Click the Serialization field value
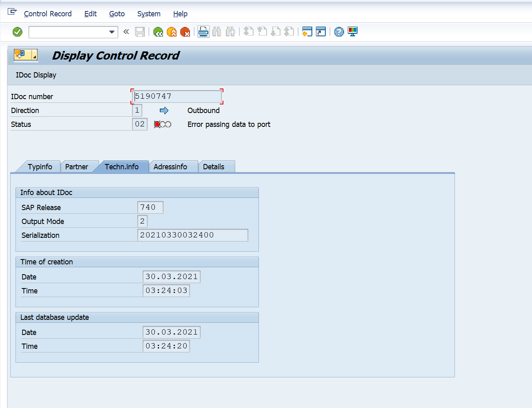Image resolution: width=532 pixels, height=408 pixels. coord(192,235)
